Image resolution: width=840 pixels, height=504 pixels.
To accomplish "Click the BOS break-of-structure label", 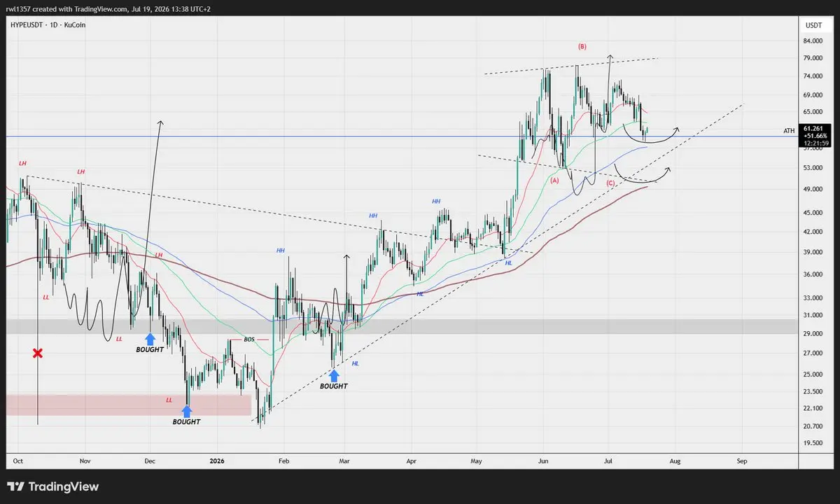I will tap(248, 339).
